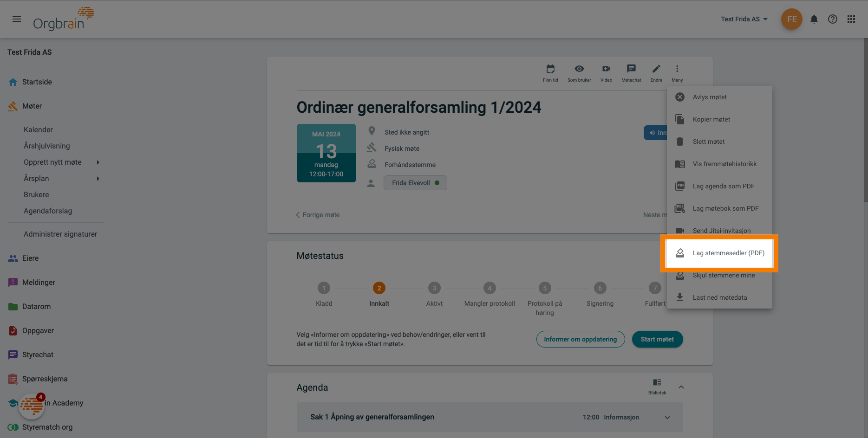
Task: Select Lag agenda som PDF
Action: click(x=719, y=186)
